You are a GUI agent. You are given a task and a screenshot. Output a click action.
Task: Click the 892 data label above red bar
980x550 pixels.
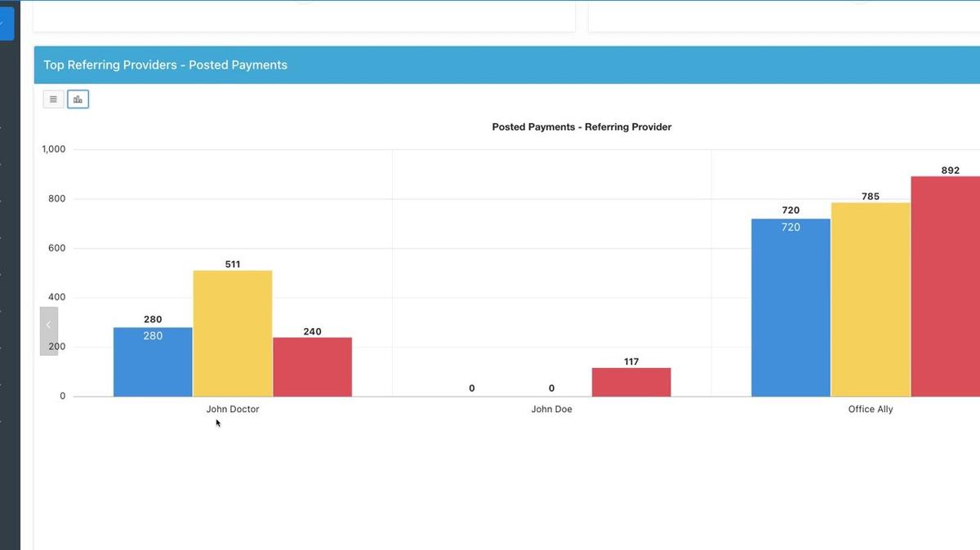[x=950, y=171]
